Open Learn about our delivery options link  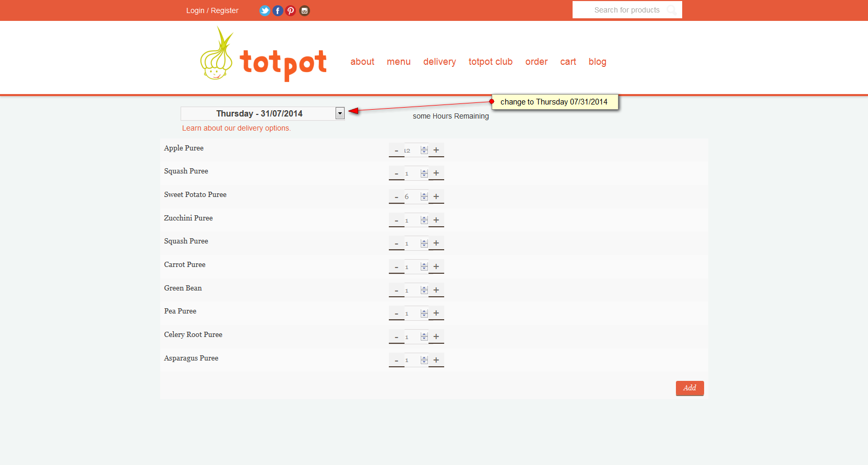pyautogui.click(x=236, y=128)
